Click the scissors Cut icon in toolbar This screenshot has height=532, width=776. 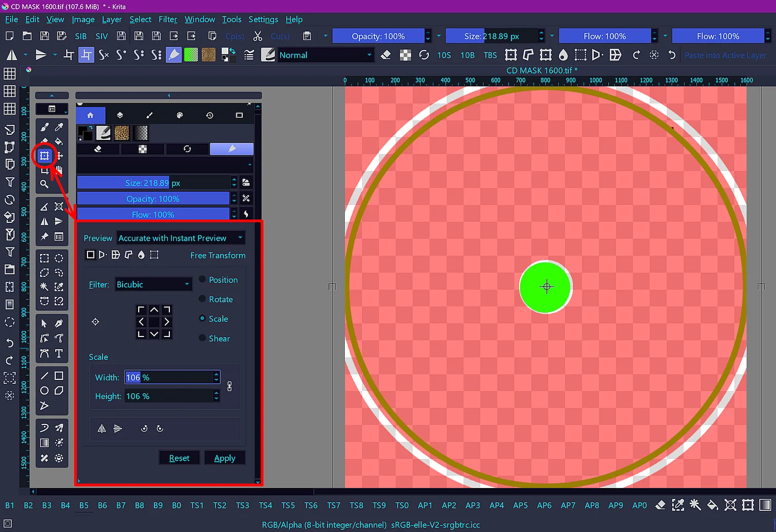(x=257, y=36)
